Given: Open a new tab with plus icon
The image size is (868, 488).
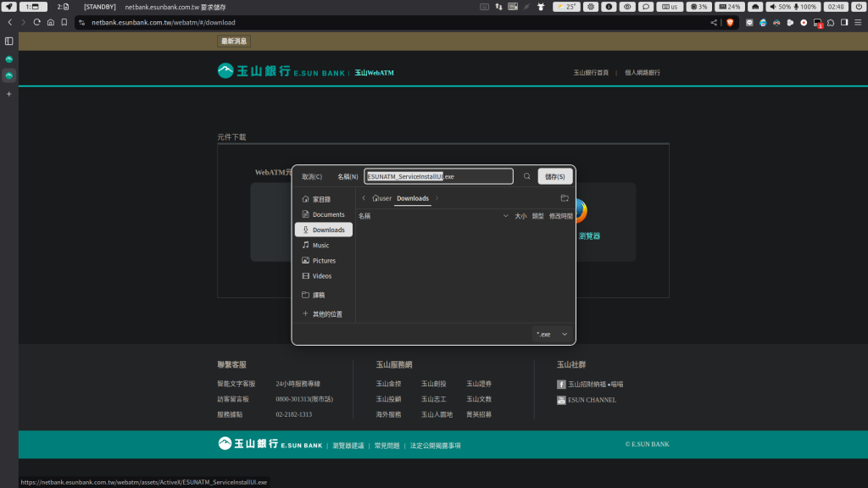Looking at the screenshot, I should [x=8, y=94].
